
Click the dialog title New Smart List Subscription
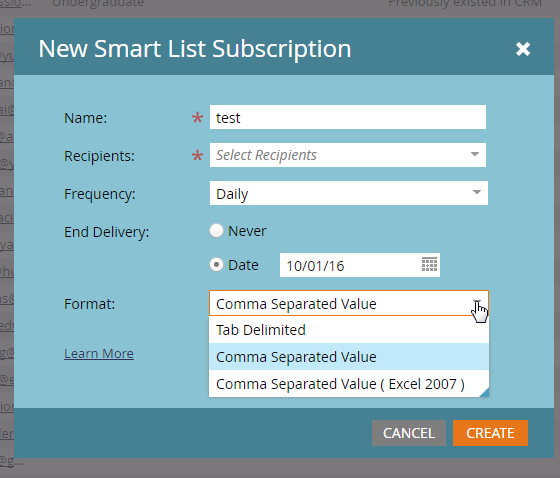pyautogui.click(x=195, y=49)
